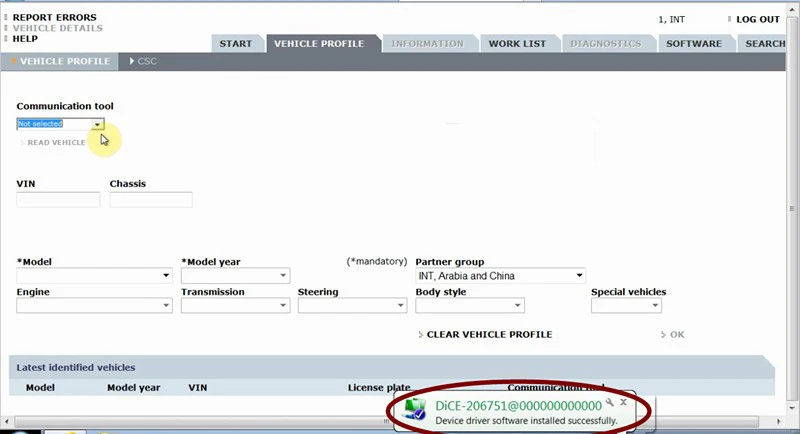
Task: Click into the VIN input field
Action: pos(58,199)
